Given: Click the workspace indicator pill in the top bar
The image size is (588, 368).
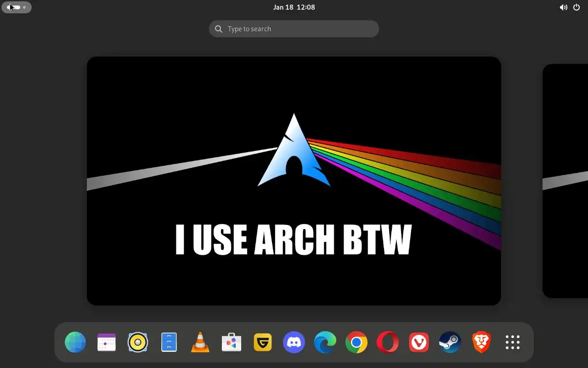Looking at the screenshot, I should (17, 7).
